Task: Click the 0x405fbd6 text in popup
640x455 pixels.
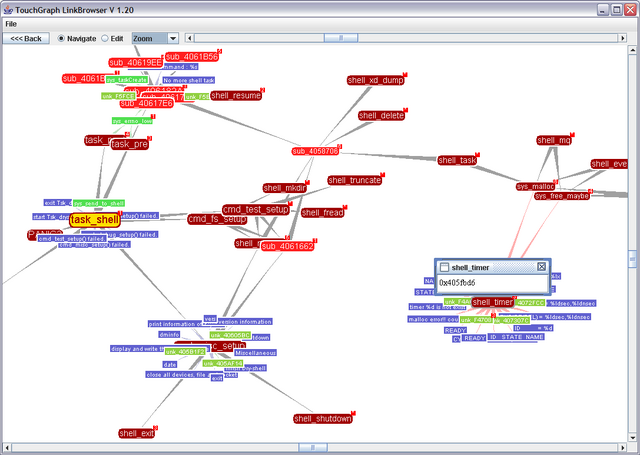Action: coord(457,283)
